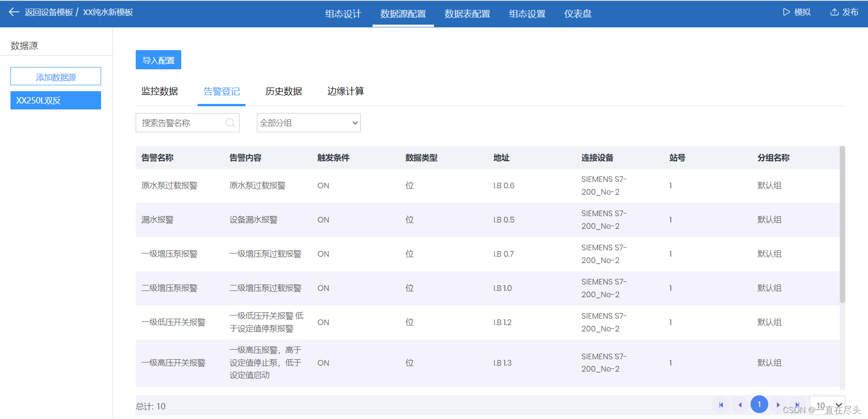The width and height of the screenshot is (868, 419).
Task: Click the 导入配置 button
Action: click(158, 60)
